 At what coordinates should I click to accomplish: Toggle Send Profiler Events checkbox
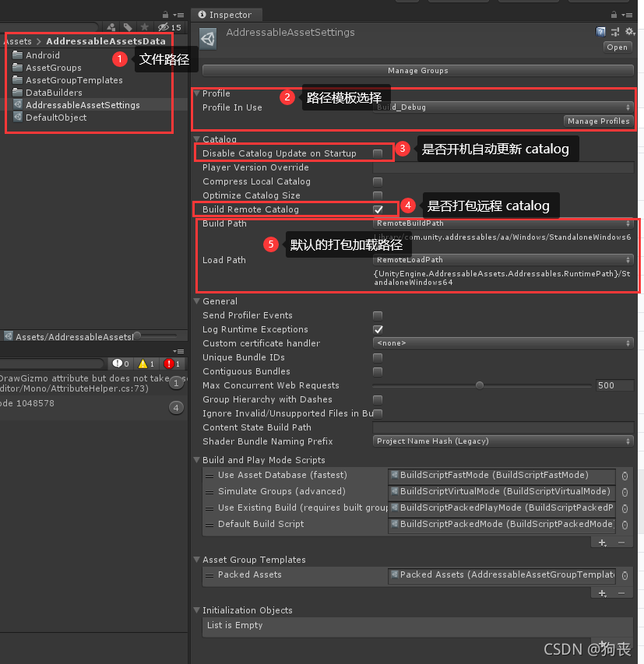click(378, 315)
